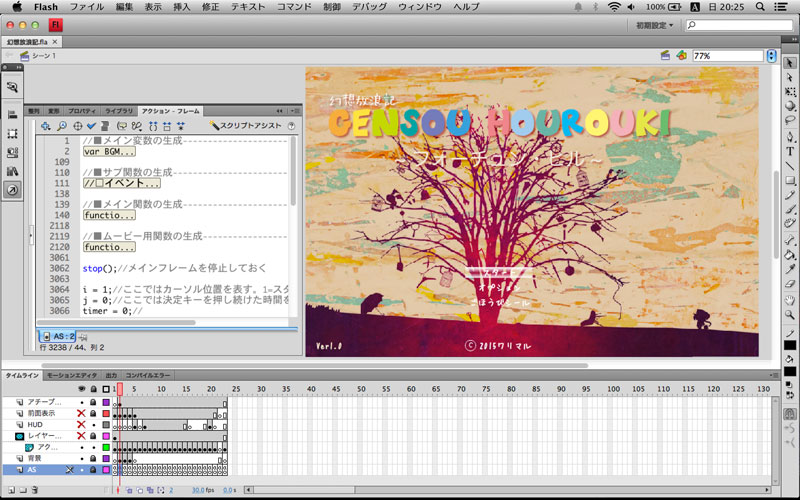Click the Add script item plus icon
800x500 pixels.
(x=45, y=126)
